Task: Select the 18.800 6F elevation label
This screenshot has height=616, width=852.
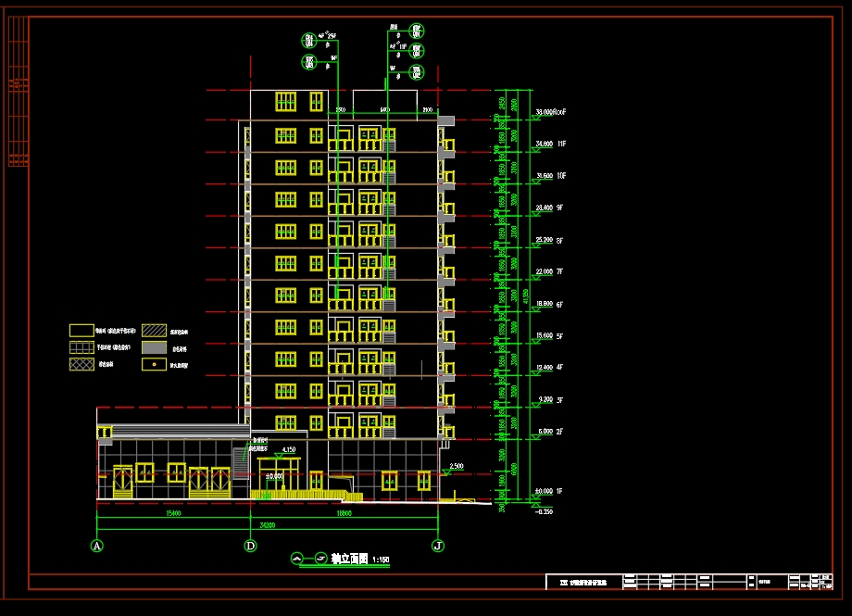Action: 549,304
